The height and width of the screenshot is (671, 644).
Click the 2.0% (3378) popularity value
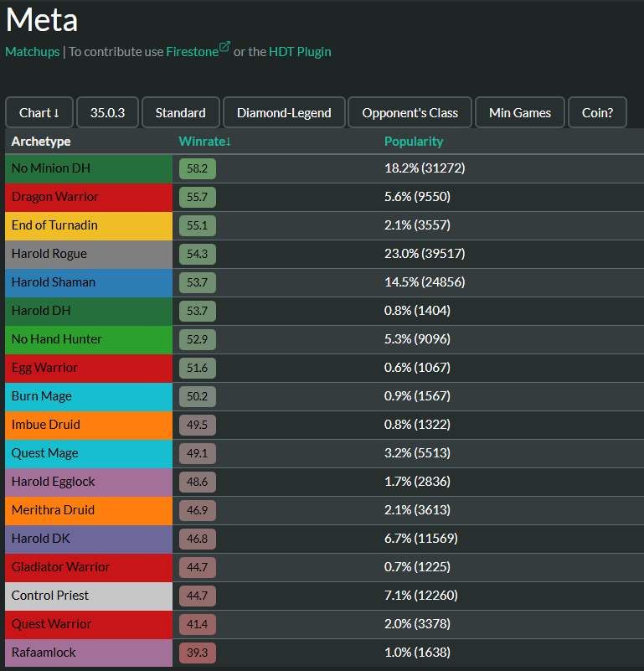417,624
